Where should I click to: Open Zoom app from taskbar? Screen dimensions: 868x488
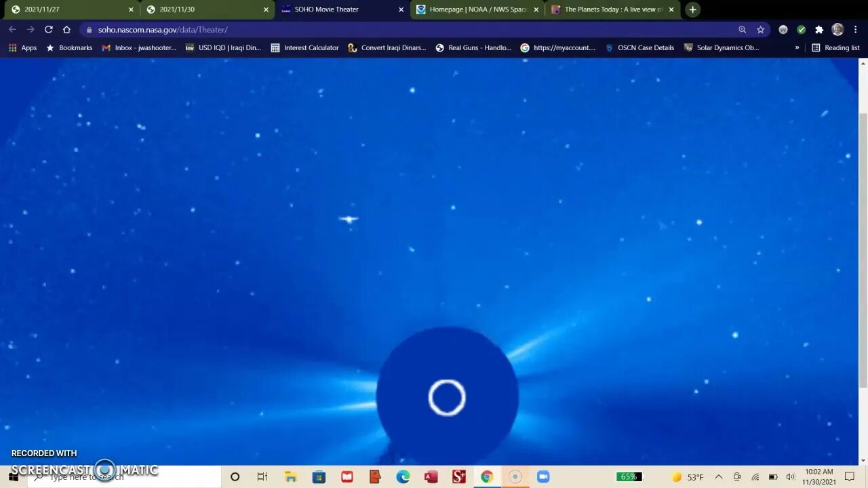pyautogui.click(x=542, y=477)
